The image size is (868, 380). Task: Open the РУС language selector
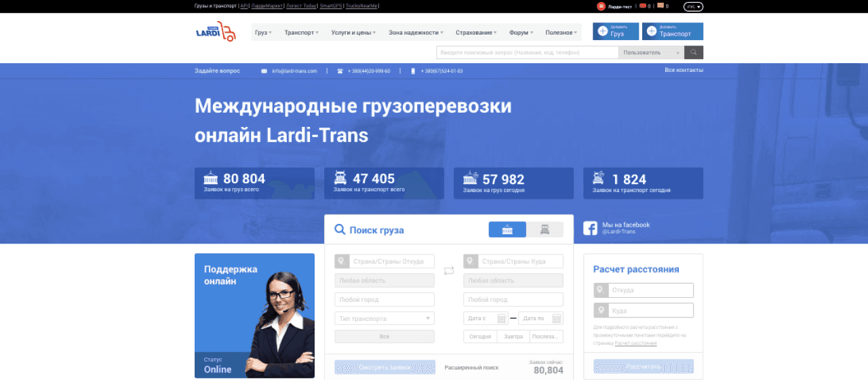click(x=694, y=7)
